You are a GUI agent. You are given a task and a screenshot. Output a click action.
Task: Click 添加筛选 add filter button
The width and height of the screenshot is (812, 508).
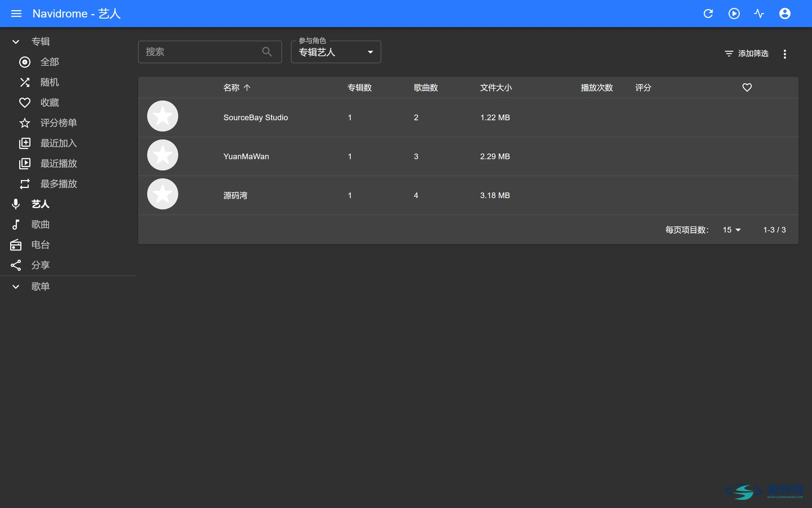[x=746, y=53]
